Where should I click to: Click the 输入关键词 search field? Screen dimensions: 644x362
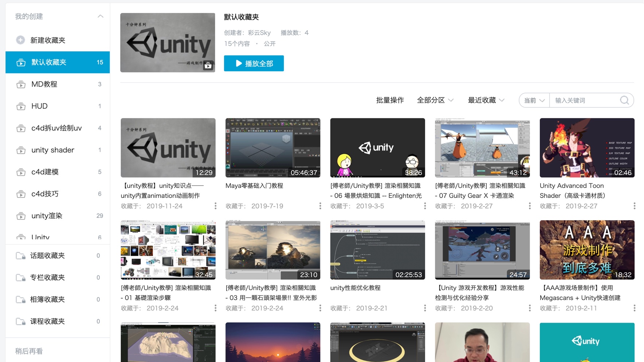(x=585, y=100)
